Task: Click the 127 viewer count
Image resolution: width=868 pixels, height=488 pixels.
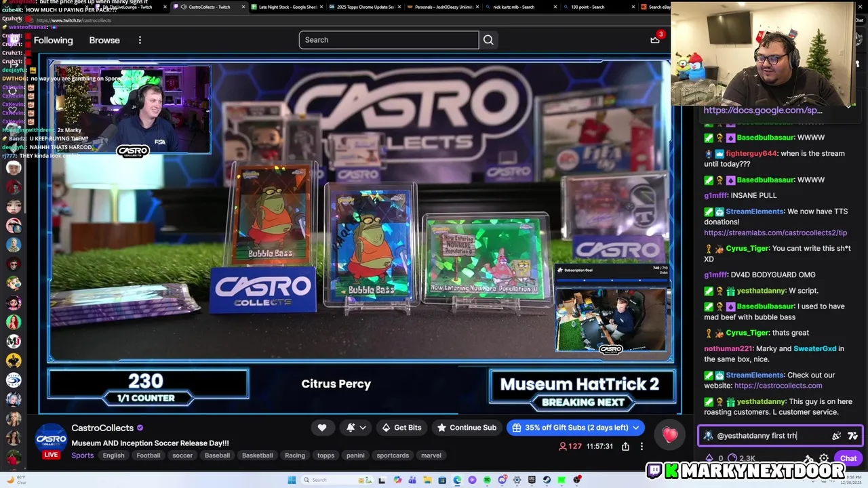Action: 570,447
